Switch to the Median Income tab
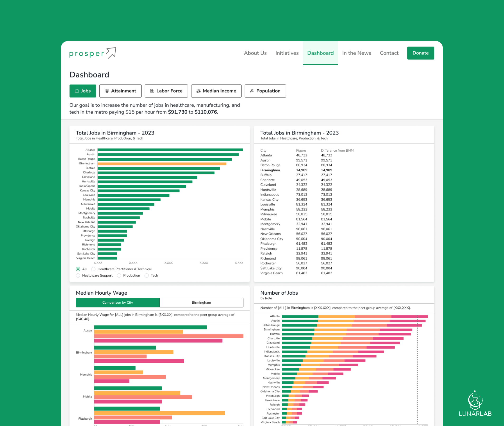 coord(216,91)
